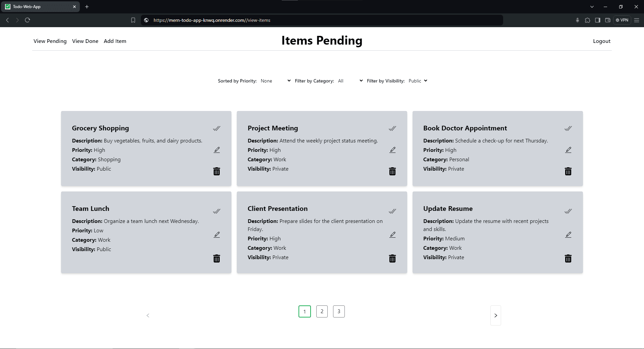Click the next page arrow
This screenshot has width=644, height=349.
point(495,315)
